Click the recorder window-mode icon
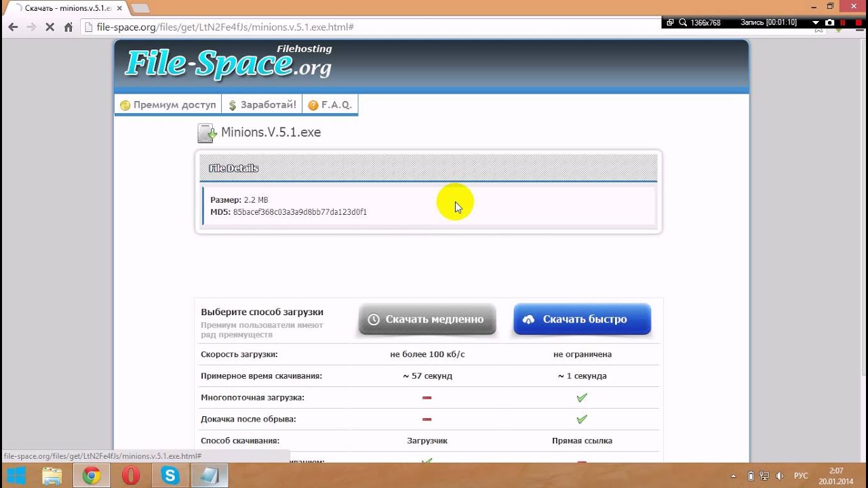The image size is (868, 488). pos(670,22)
